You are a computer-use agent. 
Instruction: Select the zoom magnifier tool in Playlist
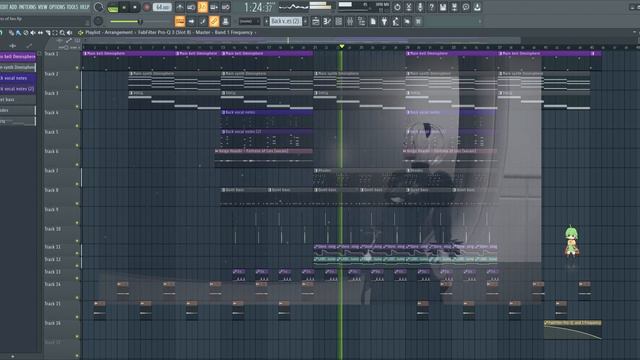click(x=62, y=33)
